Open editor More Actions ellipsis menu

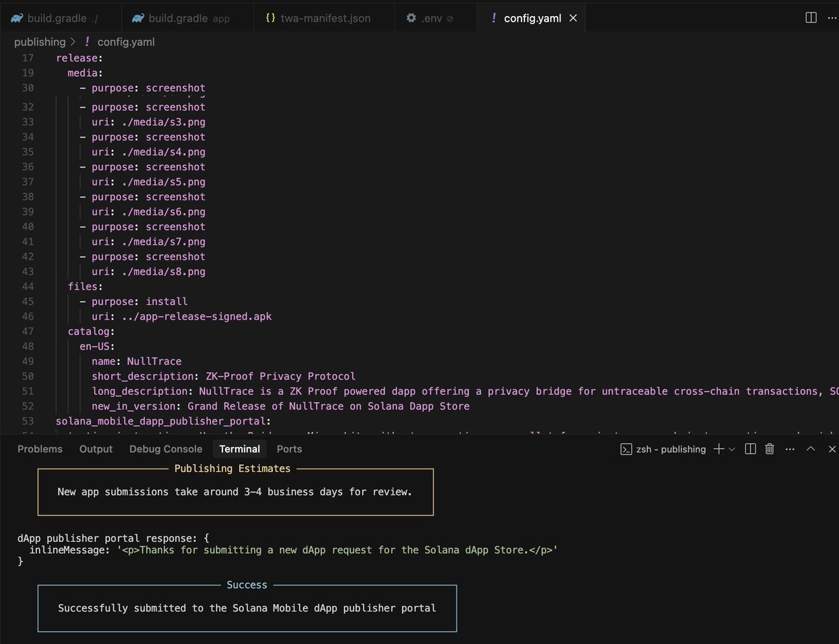coord(833,17)
